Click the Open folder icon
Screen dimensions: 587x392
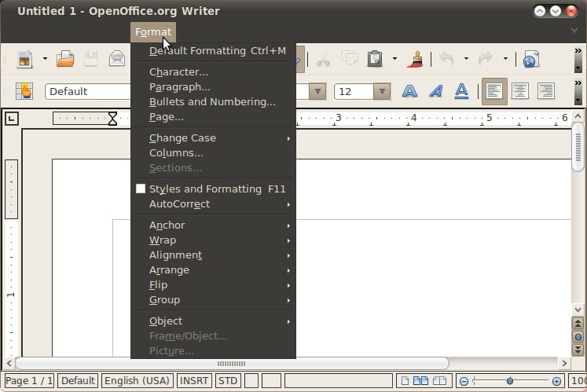[x=65, y=59]
